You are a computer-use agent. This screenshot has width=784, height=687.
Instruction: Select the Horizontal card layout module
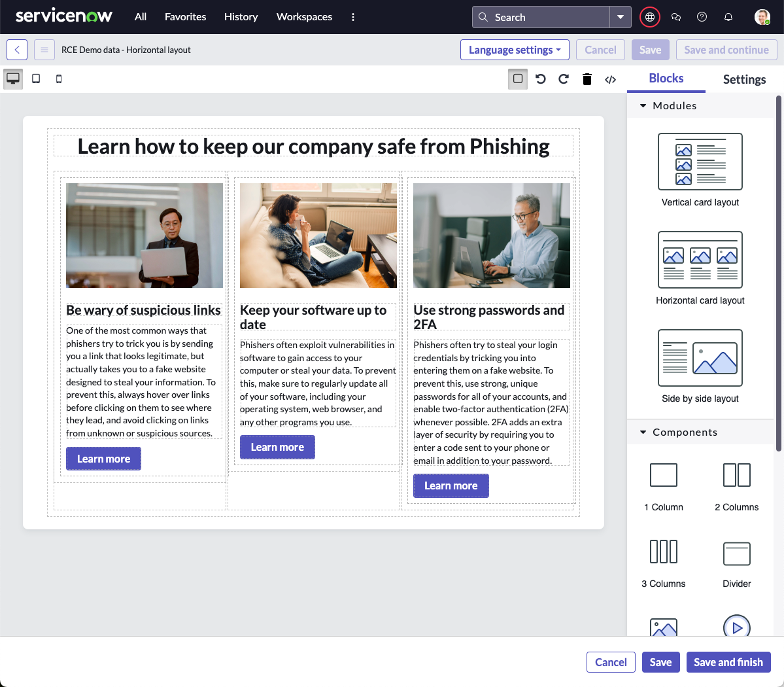pyautogui.click(x=700, y=268)
